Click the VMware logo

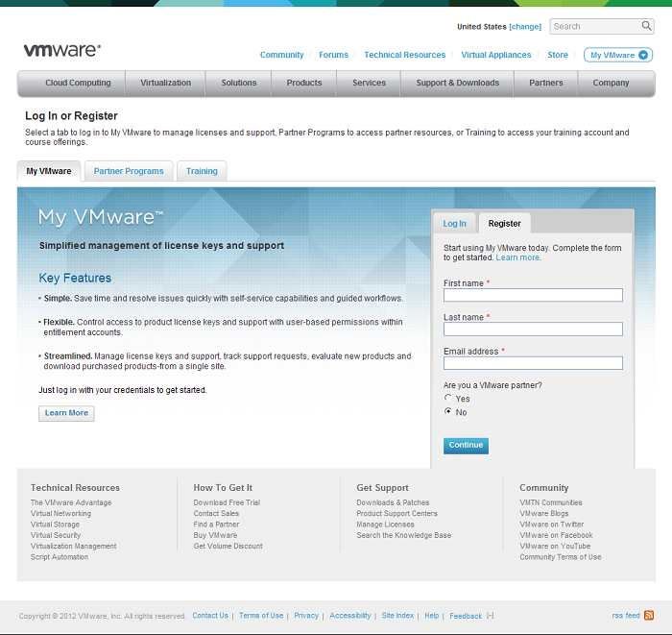(61, 50)
